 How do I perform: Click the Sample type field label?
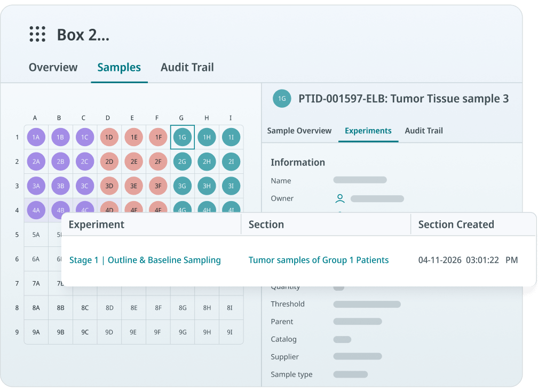pos(291,374)
